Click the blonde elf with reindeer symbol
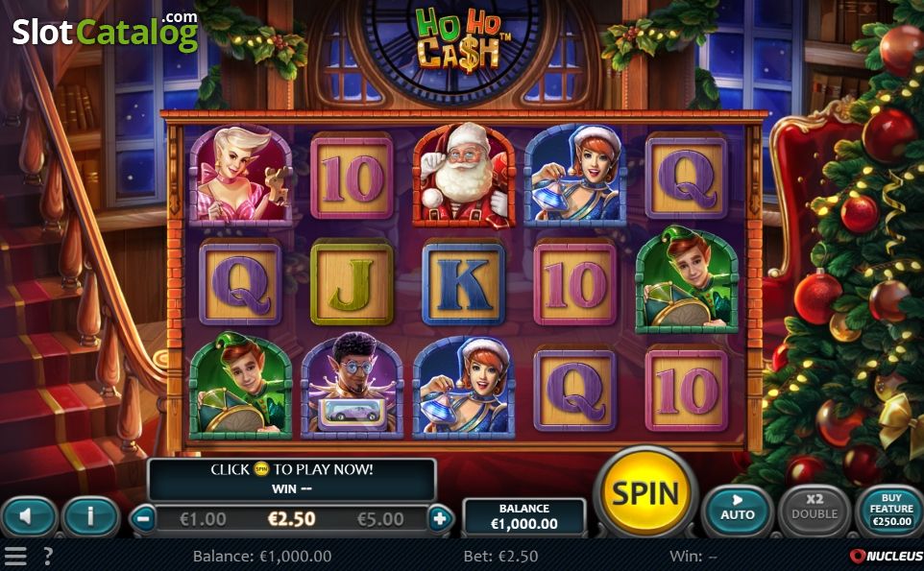This screenshot has width=924, height=571. [240, 176]
